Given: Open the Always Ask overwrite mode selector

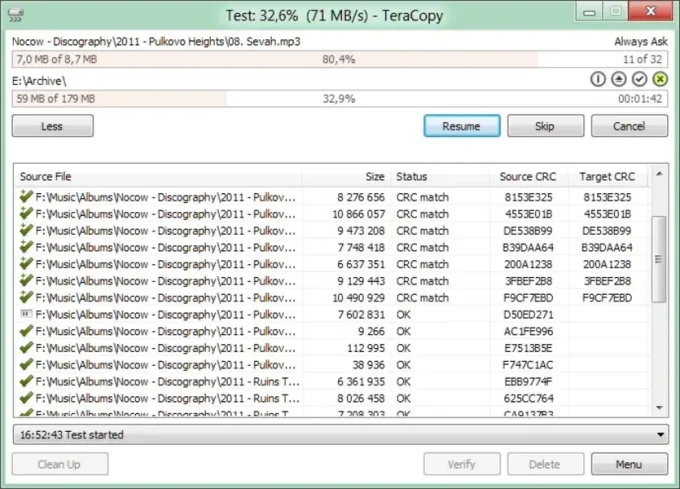Looking at the screenshot, I should click(640, 42).
